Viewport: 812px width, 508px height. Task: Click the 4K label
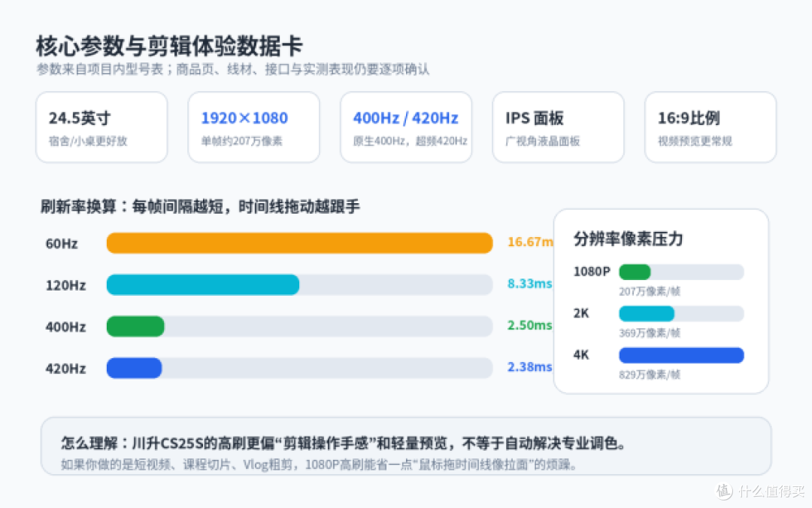point(581,354)
